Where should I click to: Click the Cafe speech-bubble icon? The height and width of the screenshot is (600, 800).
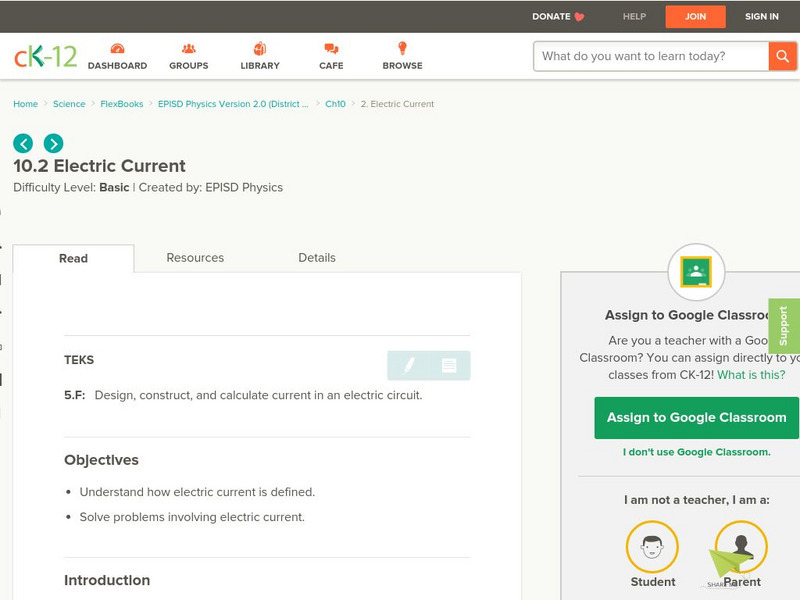[330, 47]
